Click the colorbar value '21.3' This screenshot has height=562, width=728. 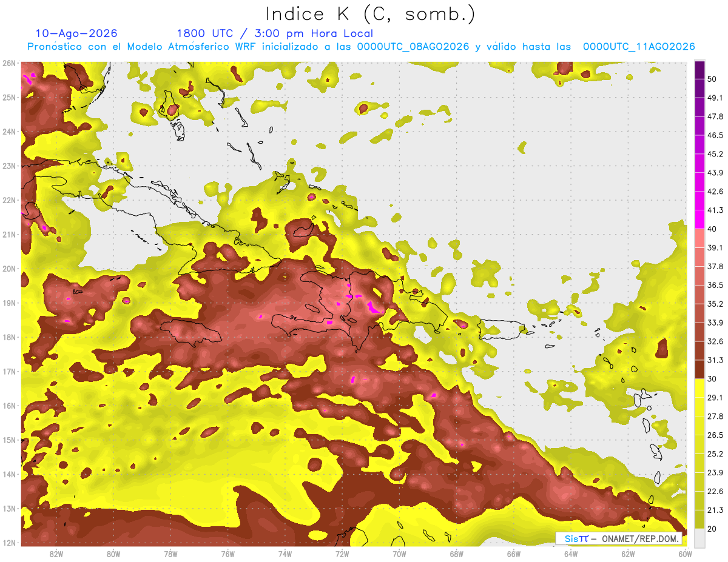pyautogui.click(x=715, y=510)
